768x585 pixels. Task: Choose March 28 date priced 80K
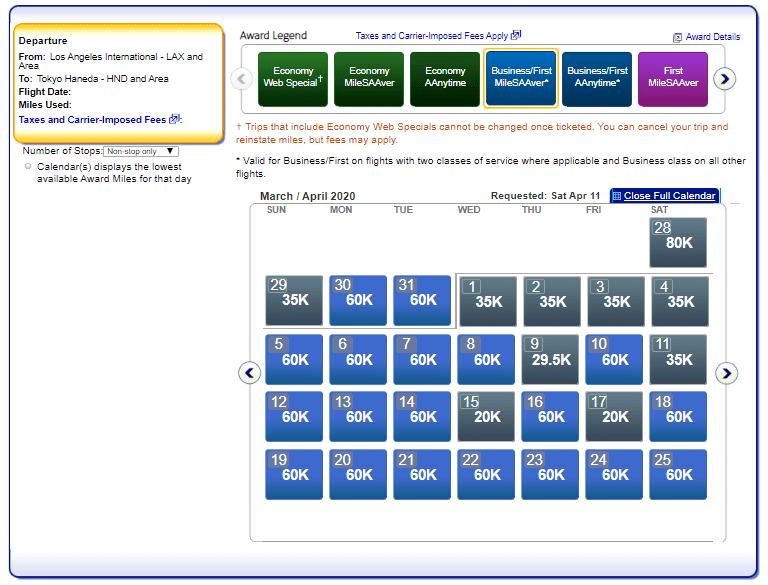678,242
